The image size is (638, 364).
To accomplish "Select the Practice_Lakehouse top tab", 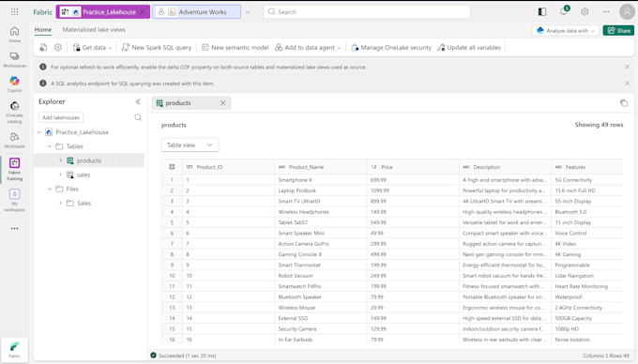I will click(103, 12).
